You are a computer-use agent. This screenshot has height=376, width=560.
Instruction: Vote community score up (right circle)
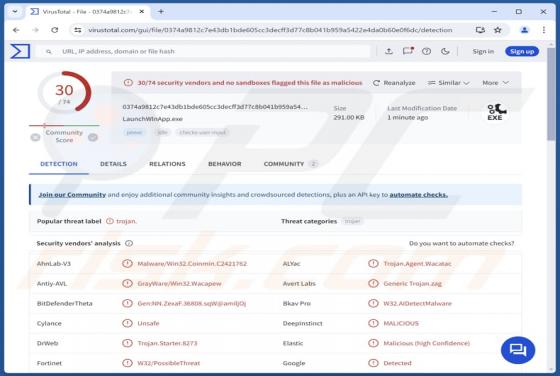(x=93, y=137)
